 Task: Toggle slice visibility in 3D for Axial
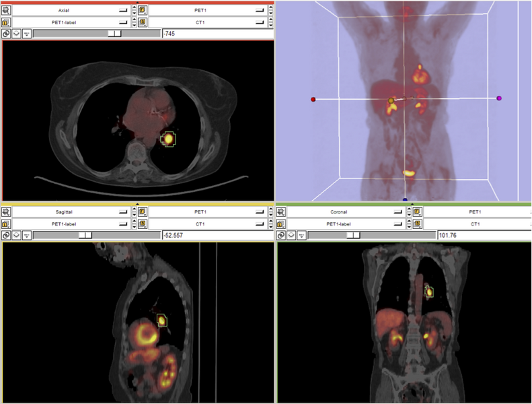click(17, 34)
